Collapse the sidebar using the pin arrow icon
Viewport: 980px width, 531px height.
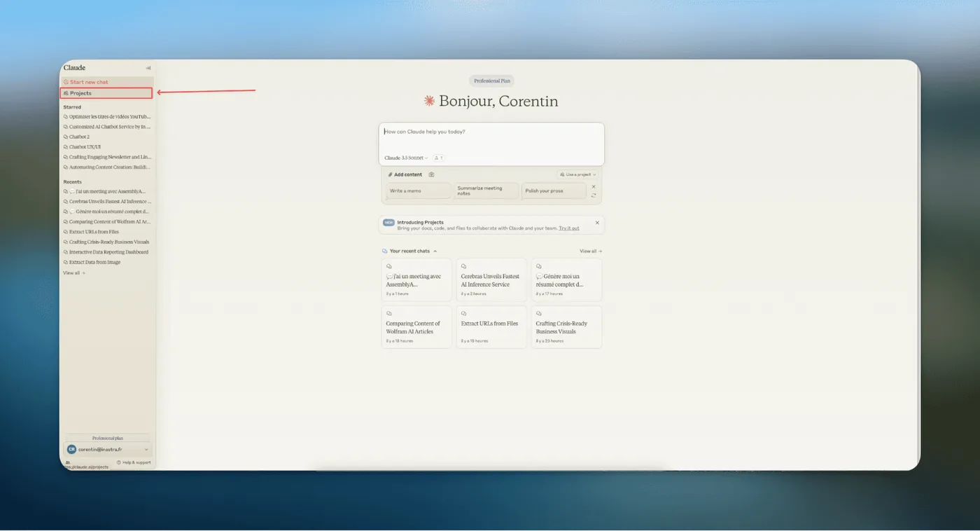coord(148,68)
